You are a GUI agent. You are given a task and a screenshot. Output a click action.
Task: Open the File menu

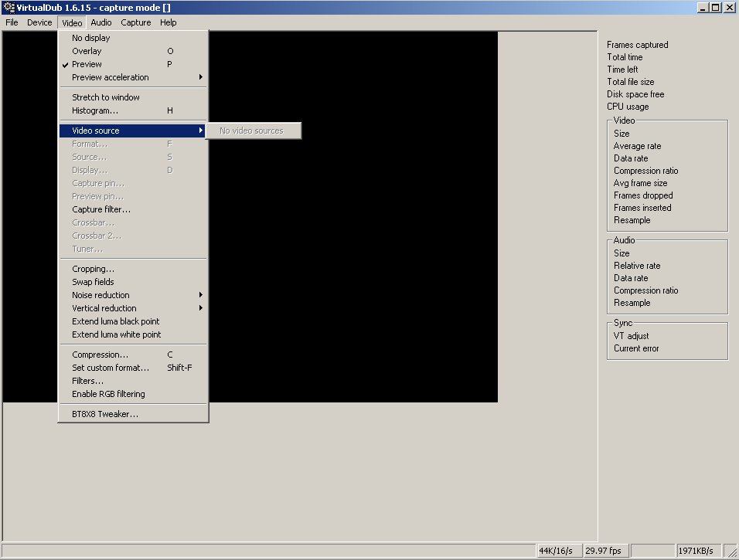[x=12, y=22]
